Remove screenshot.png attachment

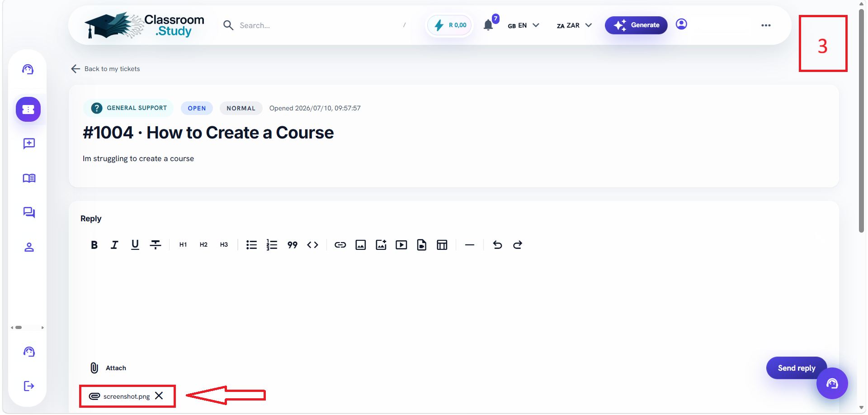point(159,396)
